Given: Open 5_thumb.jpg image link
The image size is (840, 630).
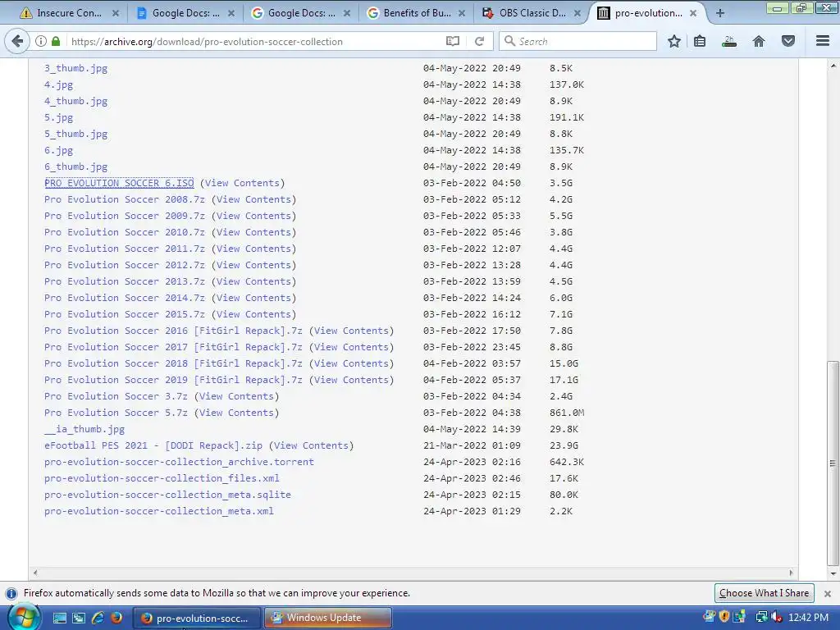Looking at the screenshot, I should pos(76,134).
